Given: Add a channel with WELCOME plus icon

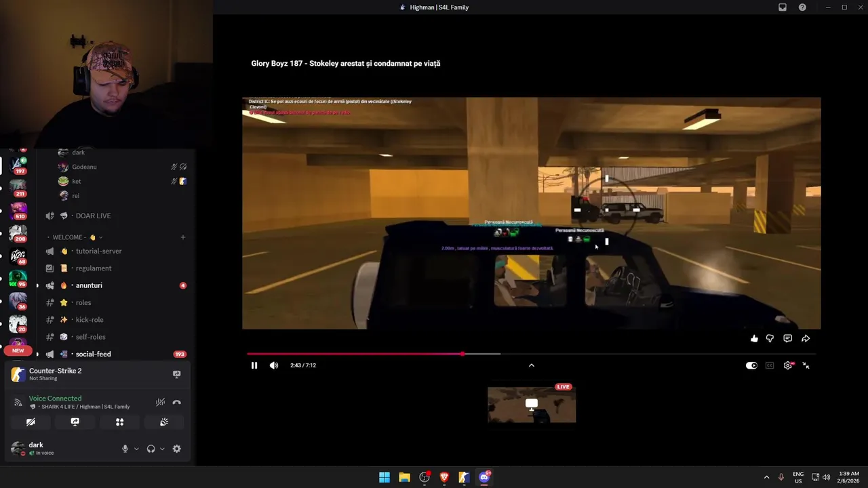Looking at the screenshot, I should coord(183,237).
